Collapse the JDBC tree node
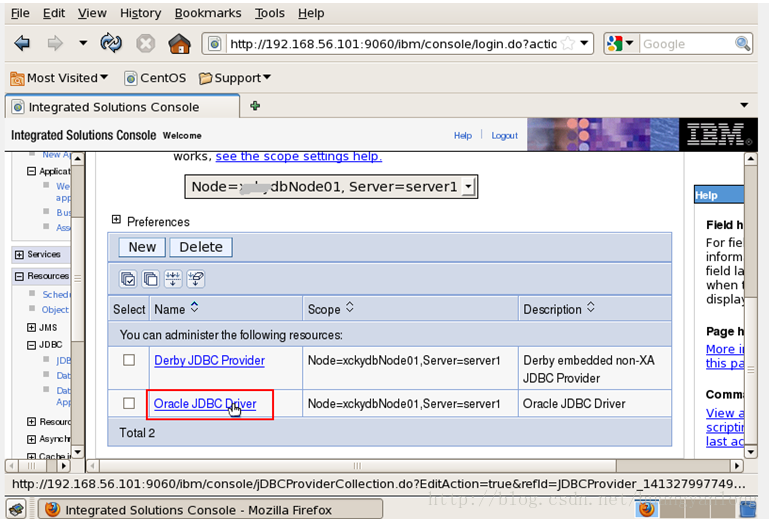Screen dimensions: 769x519 coord(31,345)
